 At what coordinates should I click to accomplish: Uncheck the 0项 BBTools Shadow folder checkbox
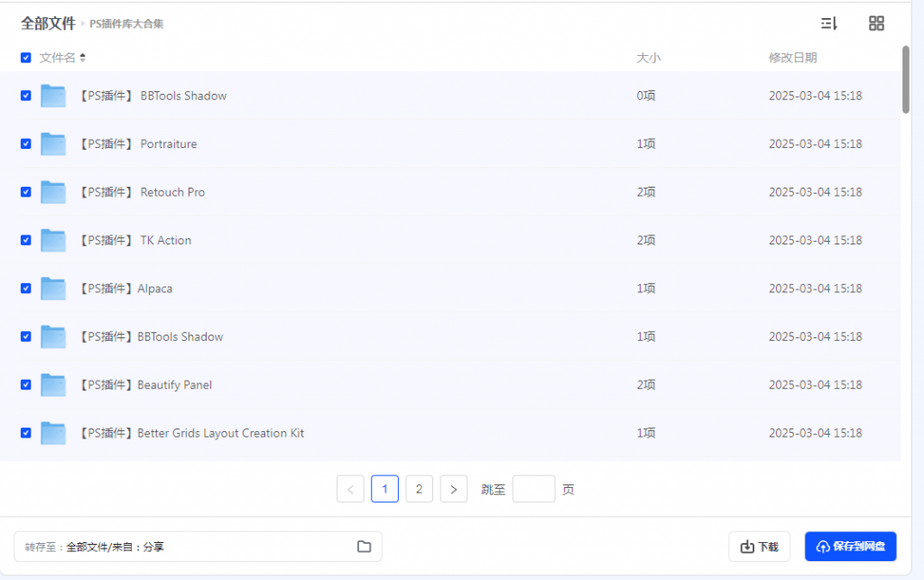pyautogui.click(x=26, y=96)
